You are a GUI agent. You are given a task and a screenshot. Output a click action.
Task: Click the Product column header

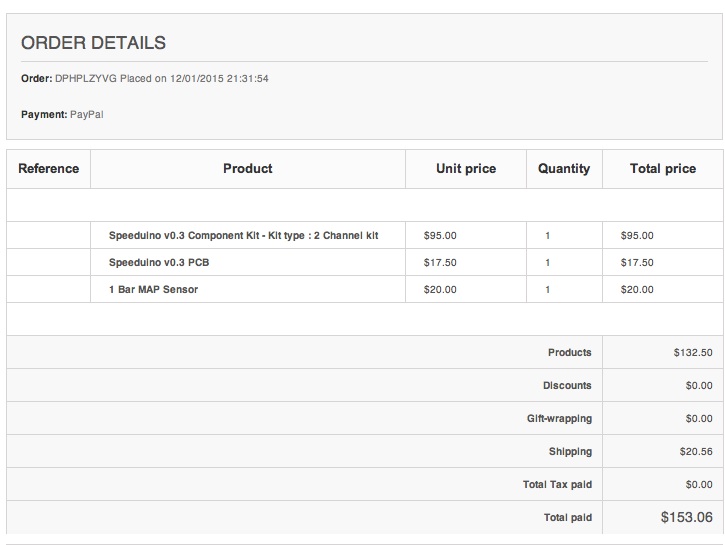(x=247, y=169)
